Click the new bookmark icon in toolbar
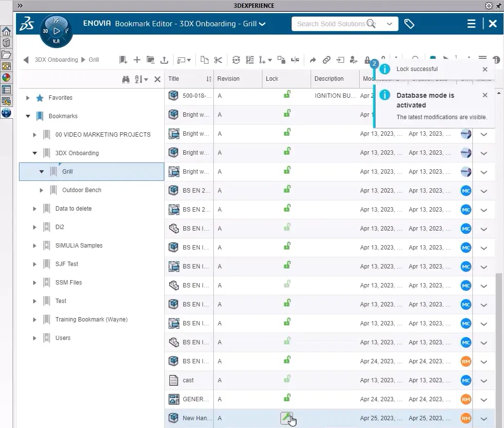The width and height of the screenshot is (504, 428). (123, 60)
